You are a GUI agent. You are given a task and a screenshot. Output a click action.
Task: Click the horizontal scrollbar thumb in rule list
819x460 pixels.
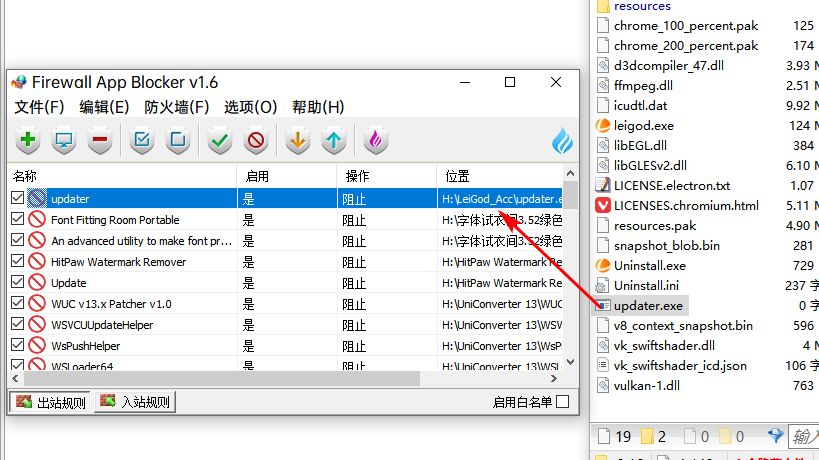click(221, 379)
